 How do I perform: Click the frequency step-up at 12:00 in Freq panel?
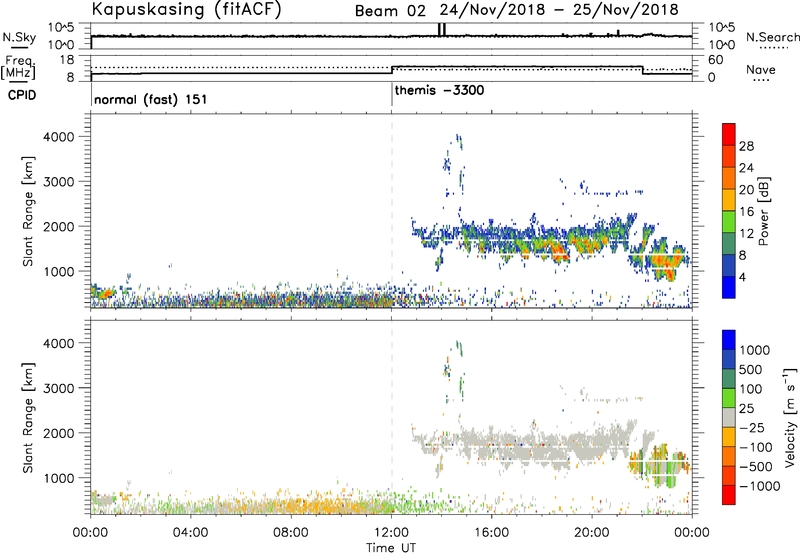point(392,70)
